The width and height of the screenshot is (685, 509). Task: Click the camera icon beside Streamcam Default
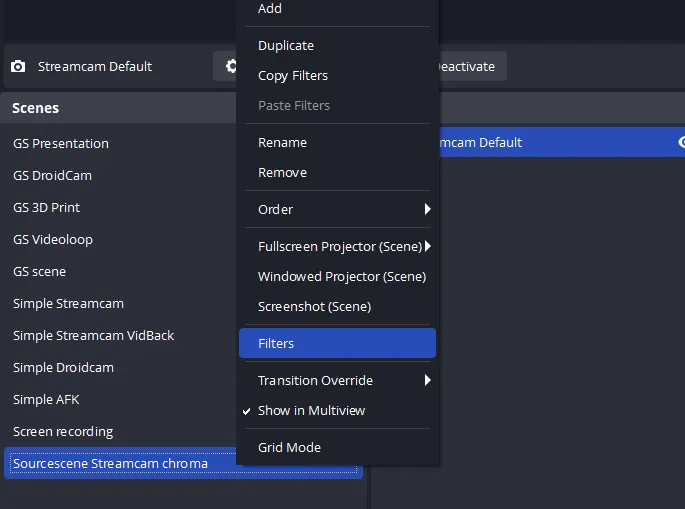18,67
